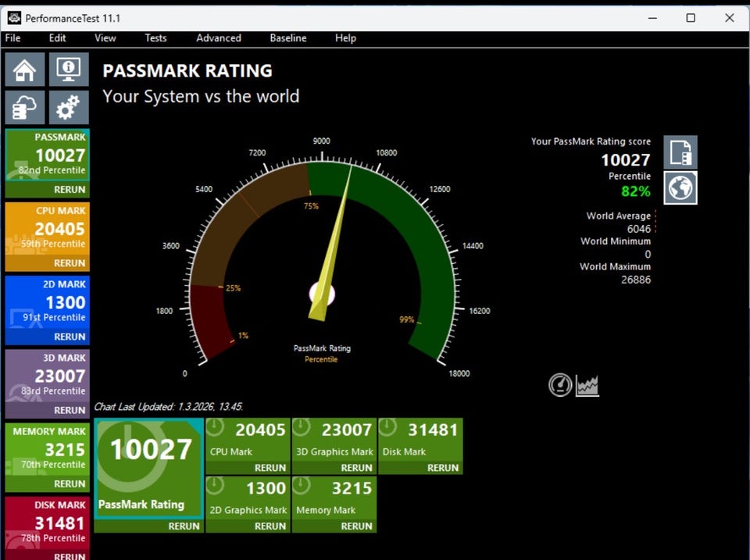The width and height of the screenshot is (750, 560).
Task: Select the 3D MARK 23007 sidebar tile
Action: click(48, 376)
